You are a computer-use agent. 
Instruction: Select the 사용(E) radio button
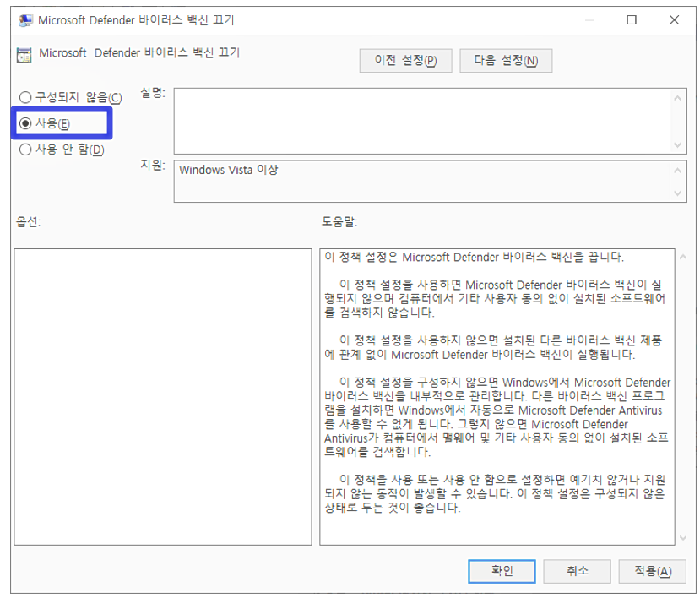coord(45,122)
